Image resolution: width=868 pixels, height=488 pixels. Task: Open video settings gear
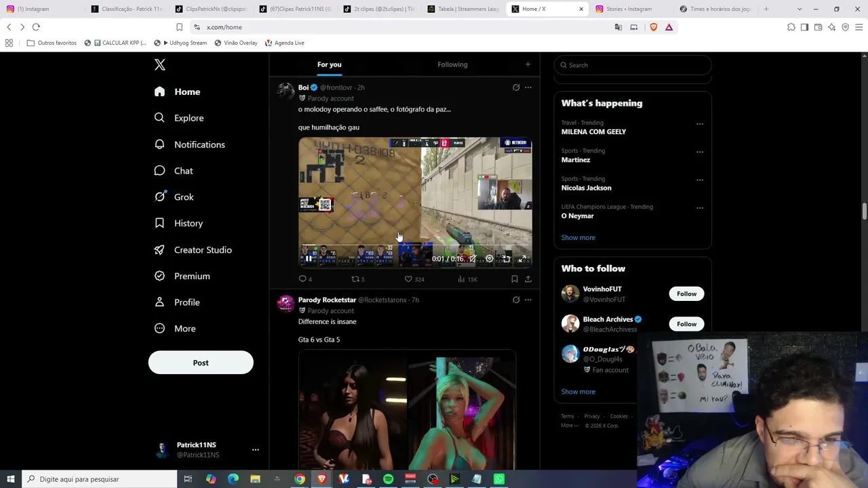point(489,259)
